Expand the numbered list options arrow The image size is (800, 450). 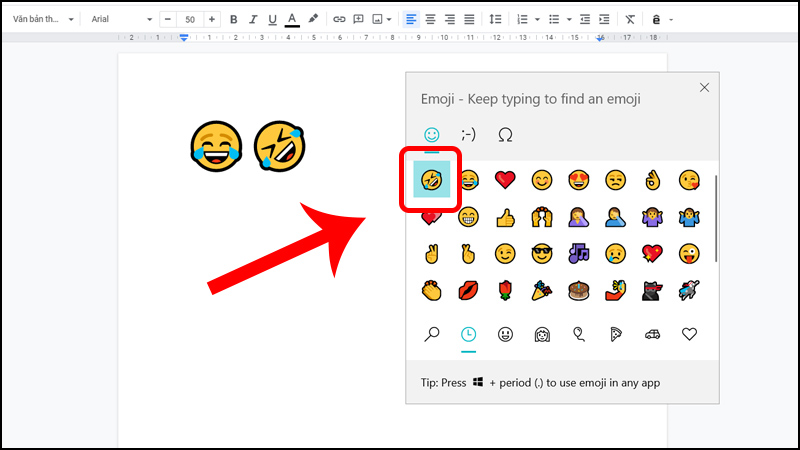[537, 19]
